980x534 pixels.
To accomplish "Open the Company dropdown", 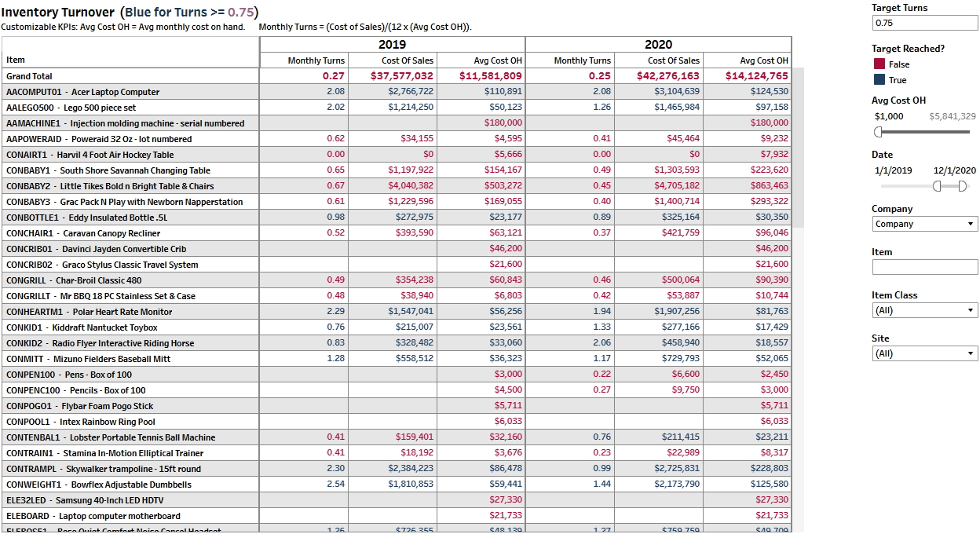I will [x=924, y=224].
